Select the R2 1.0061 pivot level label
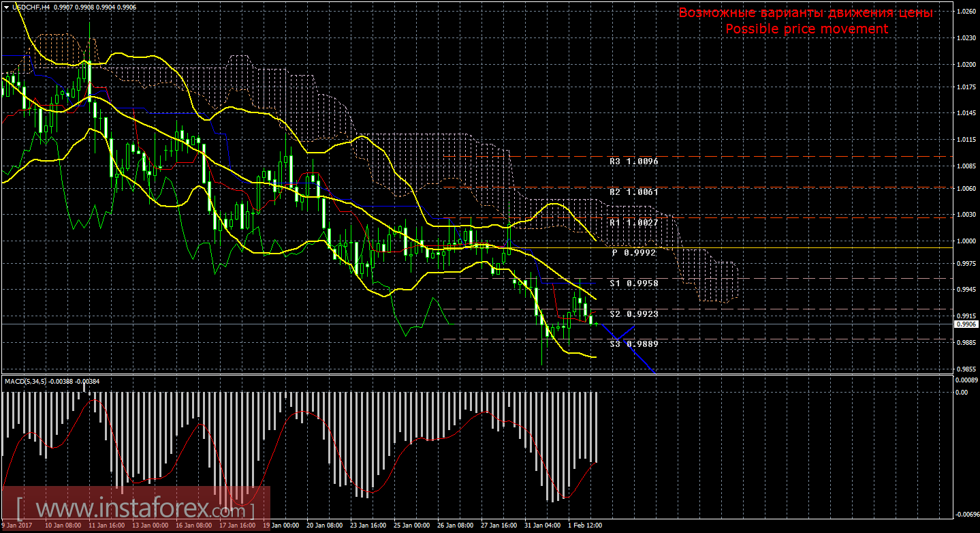Viewport: 980px width, 533px height. pyautogui.click(x=633, y=192)
